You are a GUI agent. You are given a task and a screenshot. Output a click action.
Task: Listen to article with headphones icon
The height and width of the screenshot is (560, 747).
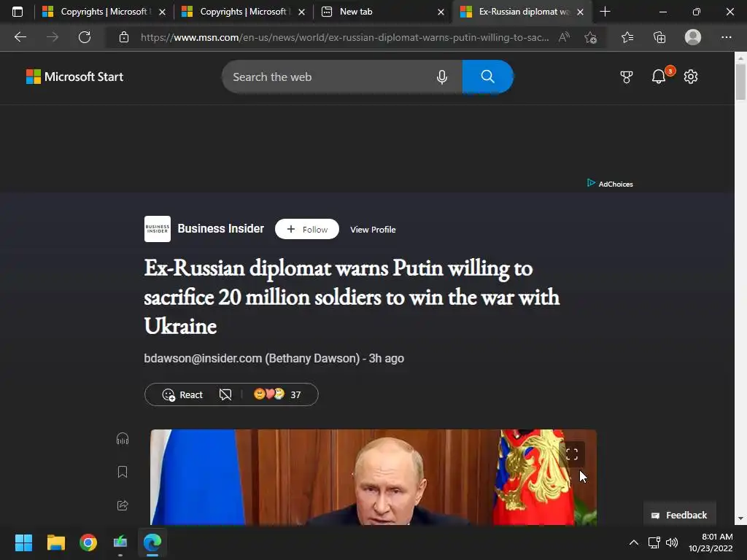coord(123,438)
